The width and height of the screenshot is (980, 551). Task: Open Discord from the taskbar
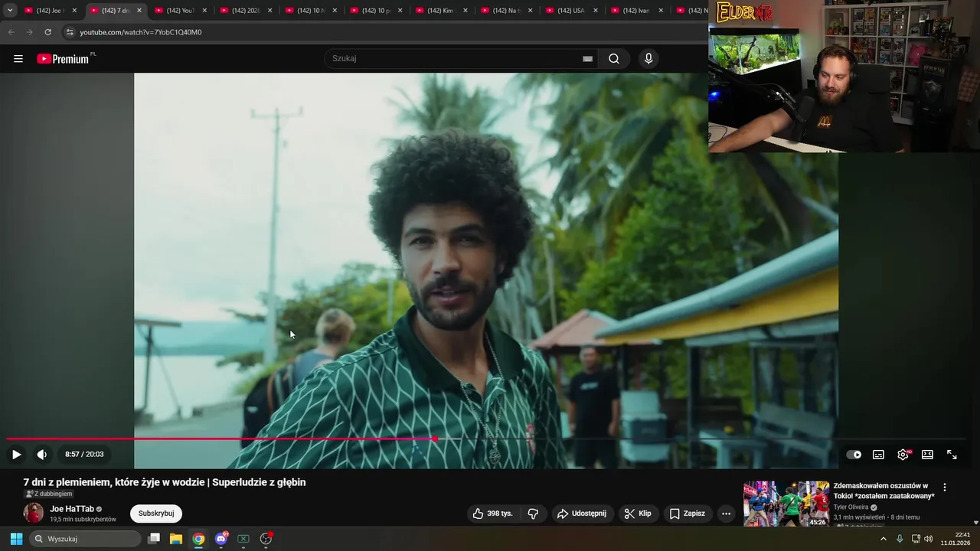221,539
